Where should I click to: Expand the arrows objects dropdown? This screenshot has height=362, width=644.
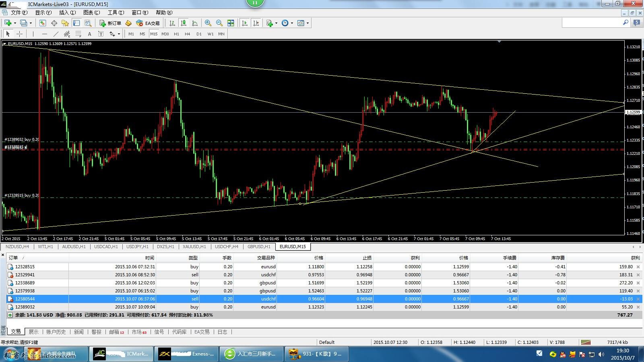pyautogui.click(x=119, y=34)
